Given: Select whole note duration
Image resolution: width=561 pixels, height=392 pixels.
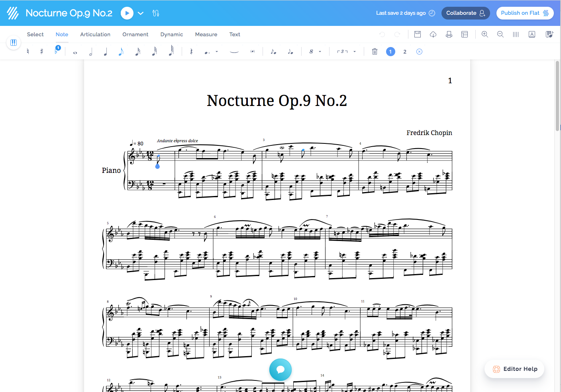Looking at the screenshot, I should pos(75,52).
